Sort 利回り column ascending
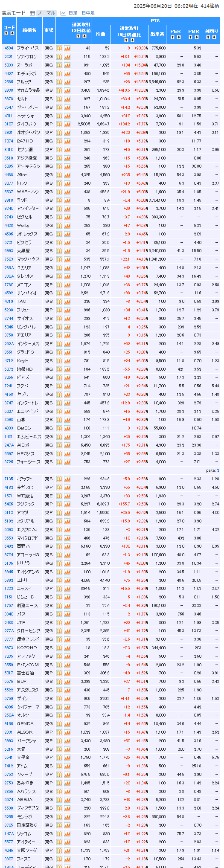Viewport: 224px width, 868px height. point(208,37)
